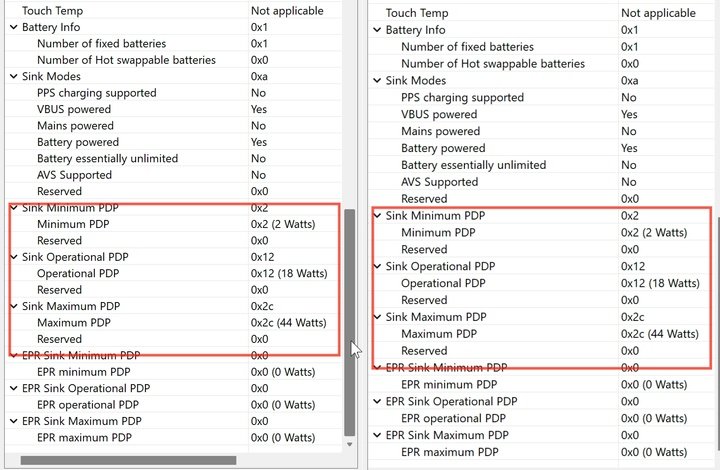Select PPS charging supported row on left
Image resolution: width=720 pixels, height=470 pixels.
tap(174, 93)
